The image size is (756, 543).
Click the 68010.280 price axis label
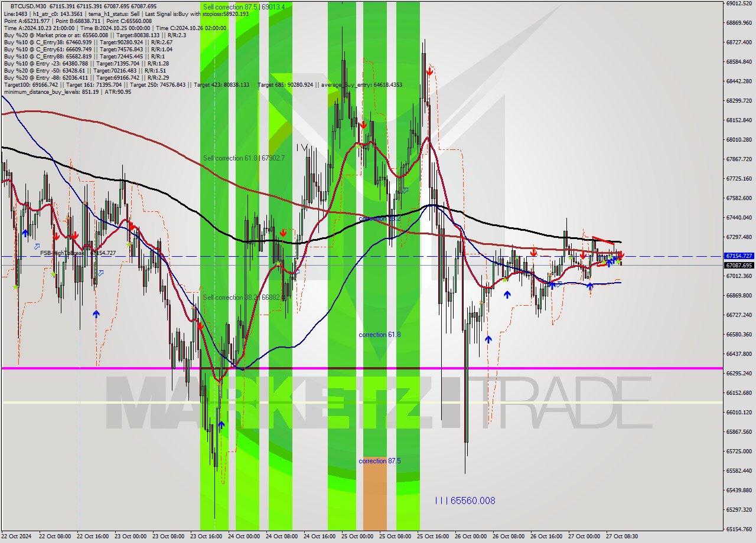coord(738,139)
